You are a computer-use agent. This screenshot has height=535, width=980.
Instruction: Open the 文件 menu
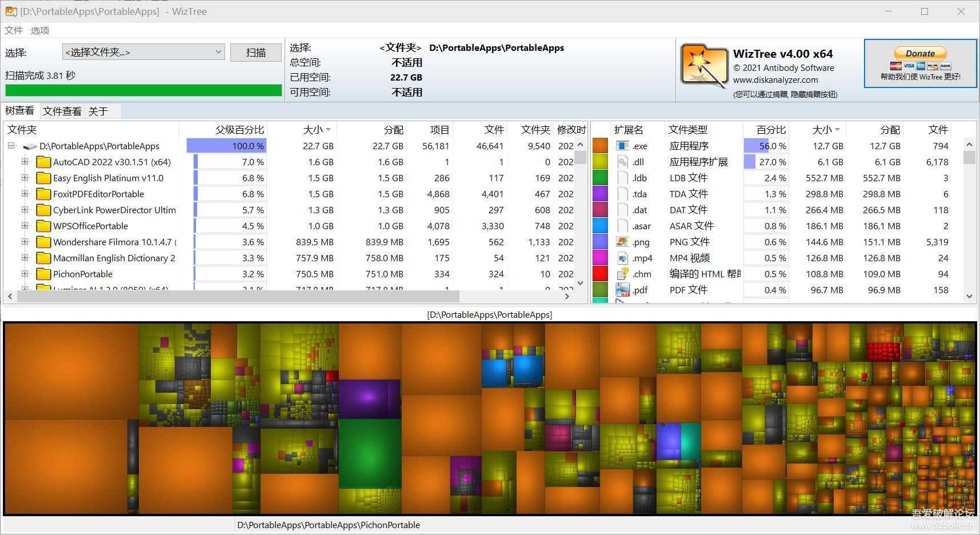click(x=13, y=30)
